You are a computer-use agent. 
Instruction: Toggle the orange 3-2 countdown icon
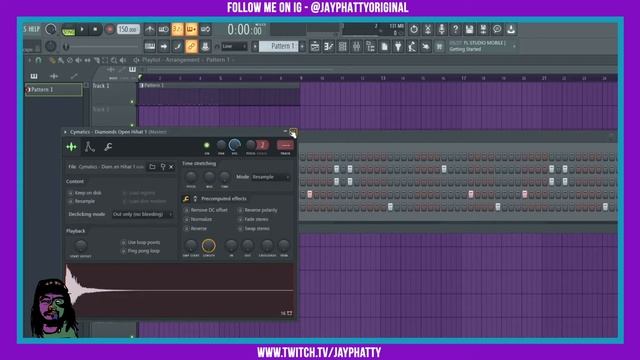pos(178,29)
